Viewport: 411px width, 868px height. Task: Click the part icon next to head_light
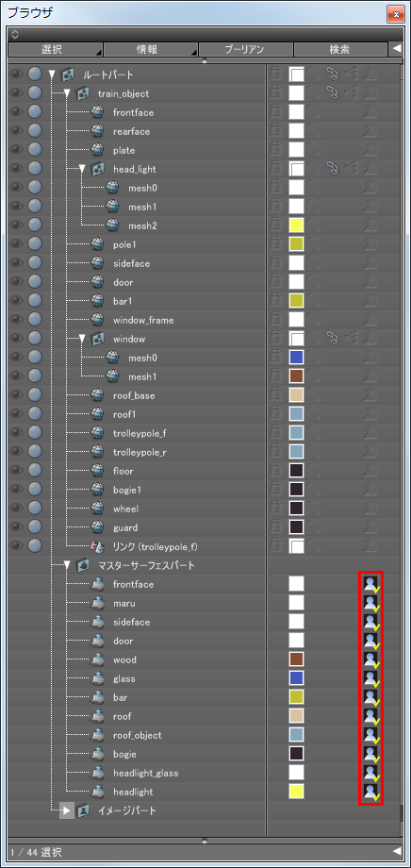click(97, 170)
